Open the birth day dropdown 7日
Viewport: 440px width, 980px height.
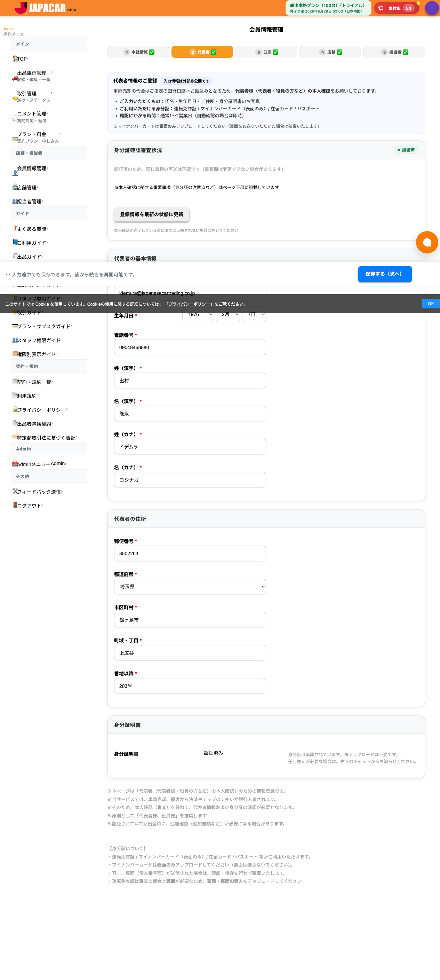click(x=254, y=314)
